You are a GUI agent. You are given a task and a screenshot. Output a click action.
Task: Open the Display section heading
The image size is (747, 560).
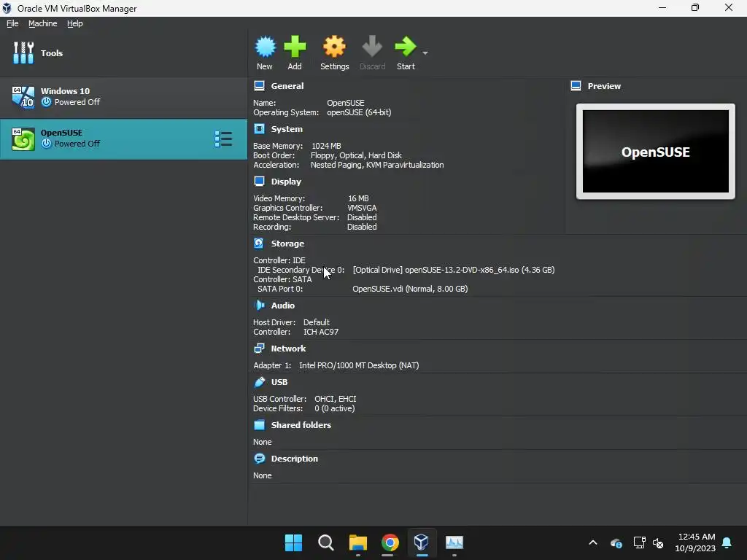click(x=286, y=182)
